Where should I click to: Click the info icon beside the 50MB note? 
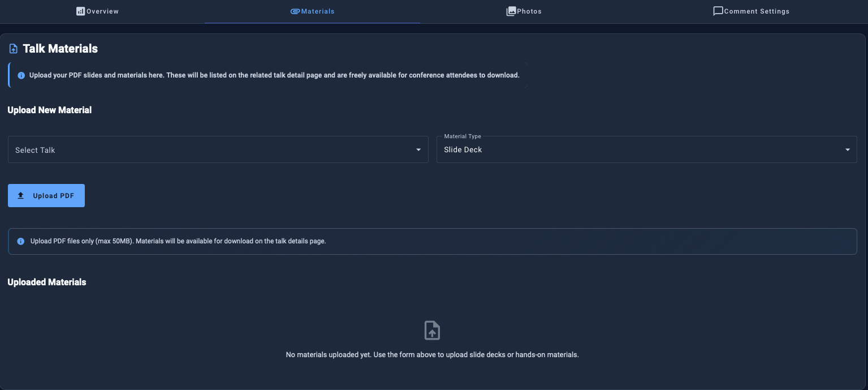click(21, 241)
